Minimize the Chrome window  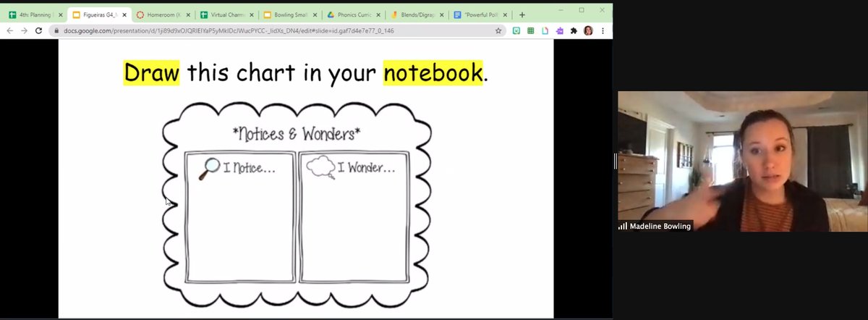point(562,9)
